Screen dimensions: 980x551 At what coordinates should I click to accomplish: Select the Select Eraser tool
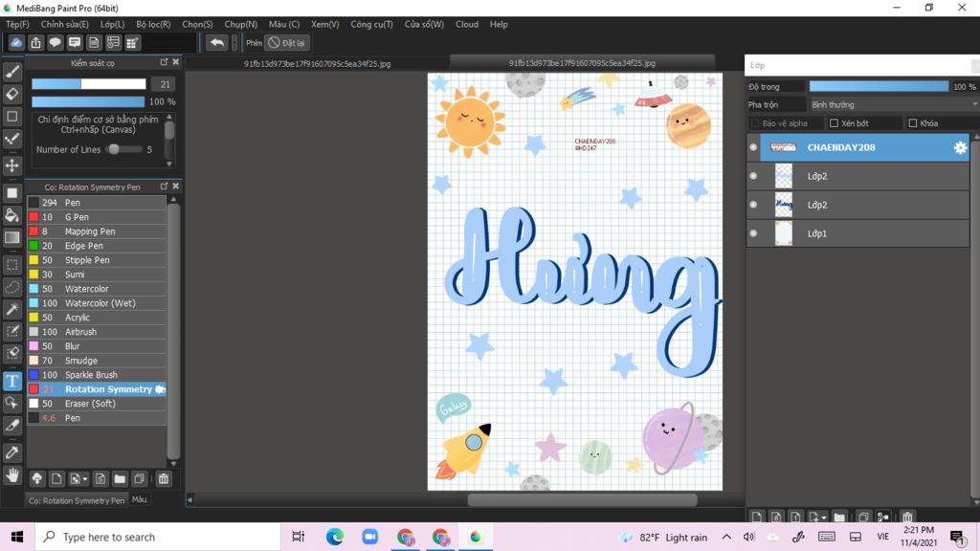click(11, 354)
